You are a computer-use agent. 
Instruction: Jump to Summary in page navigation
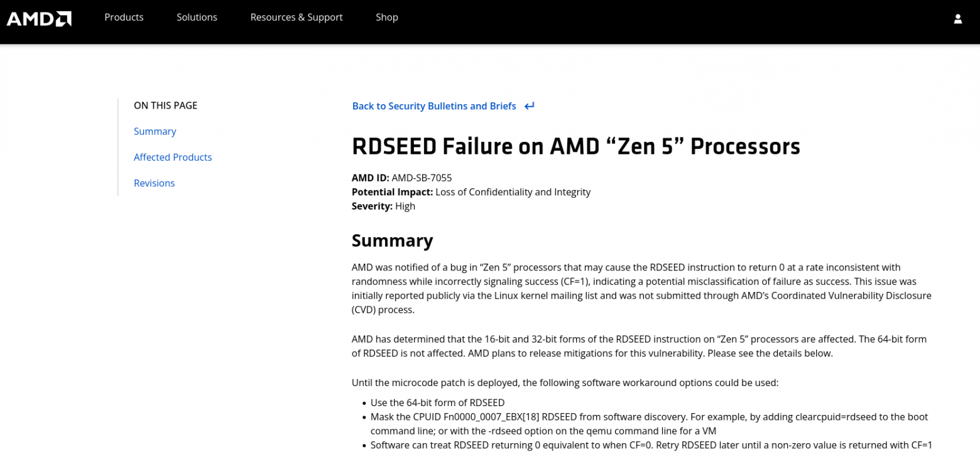pos(155,131)
